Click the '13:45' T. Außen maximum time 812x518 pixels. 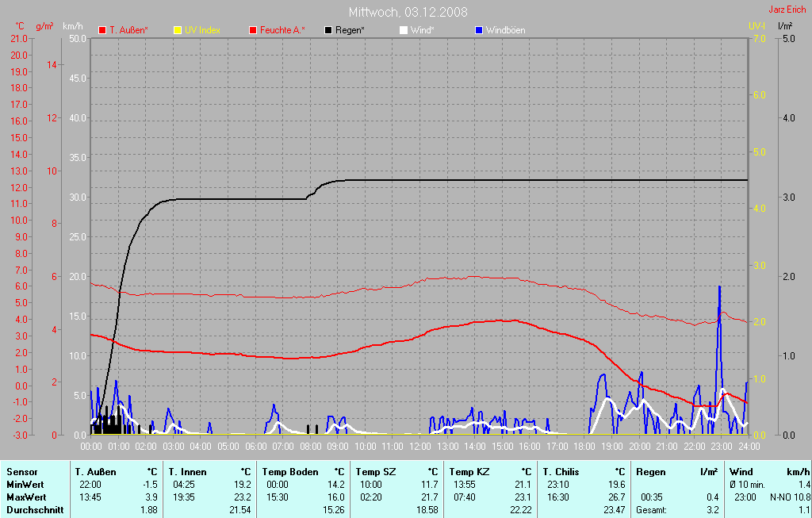pyautogui.click(x=90, y=497)
